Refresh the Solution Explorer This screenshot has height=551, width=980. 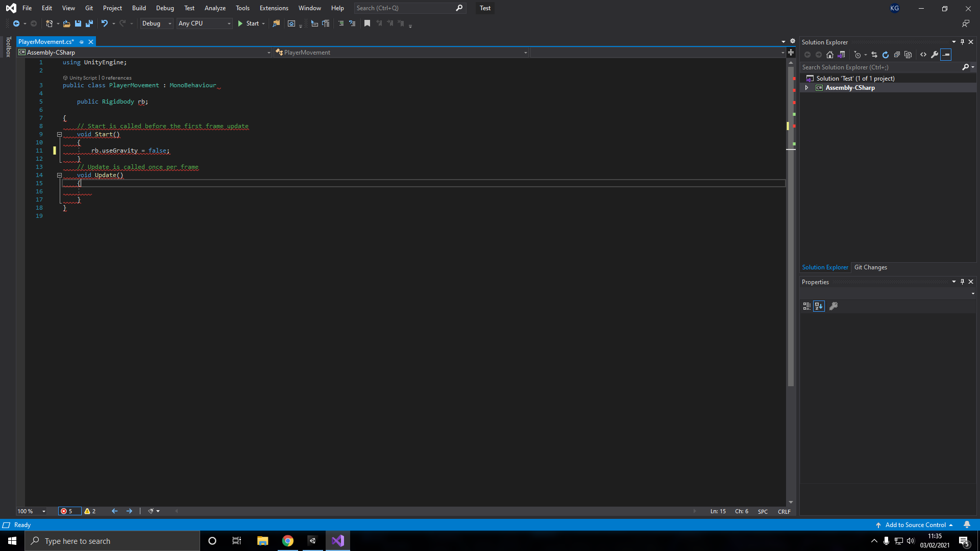point(886,55)
